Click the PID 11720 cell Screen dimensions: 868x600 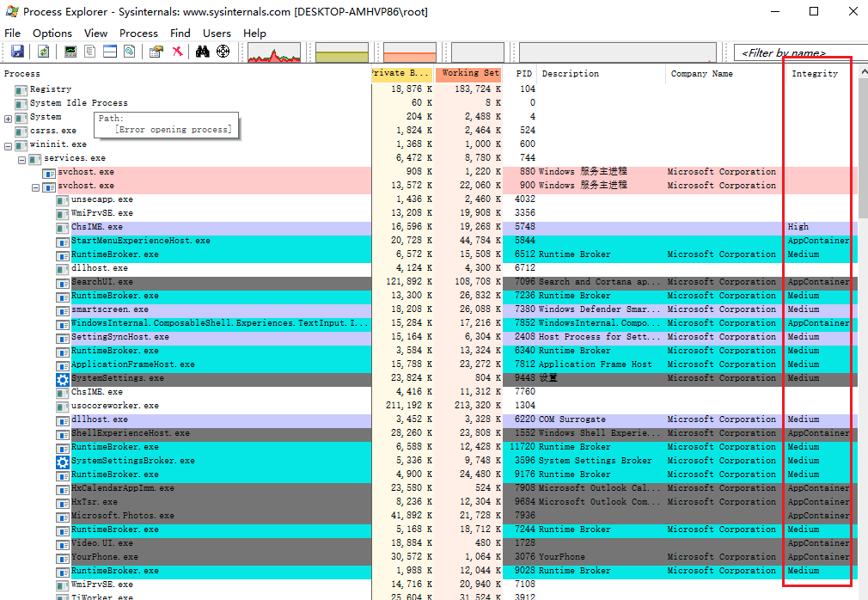[x=522, y=447]
